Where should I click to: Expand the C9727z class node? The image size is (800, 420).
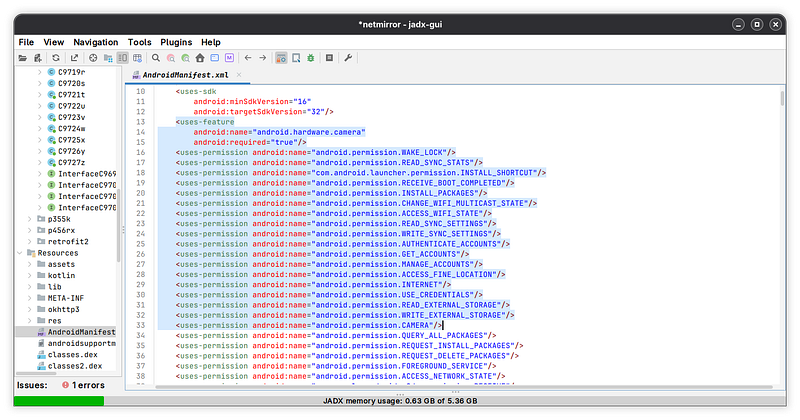tap(40, 163)
